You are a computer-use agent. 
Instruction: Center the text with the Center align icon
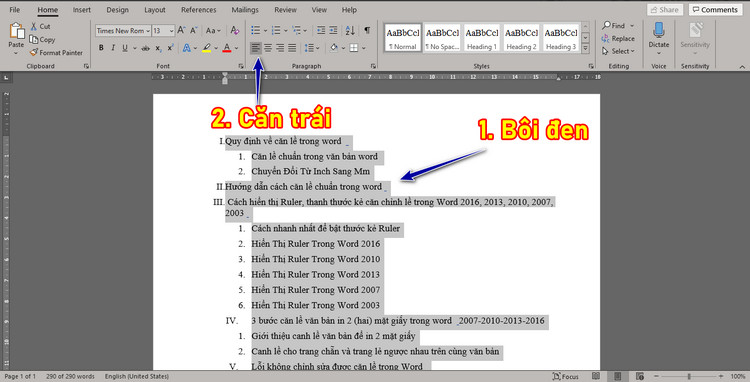(268, 48)
